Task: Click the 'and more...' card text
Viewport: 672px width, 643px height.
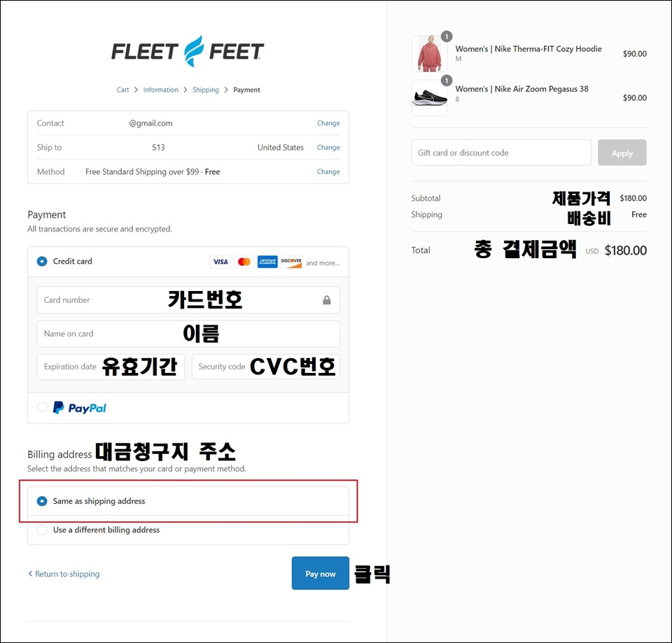Action: point(323,263)
